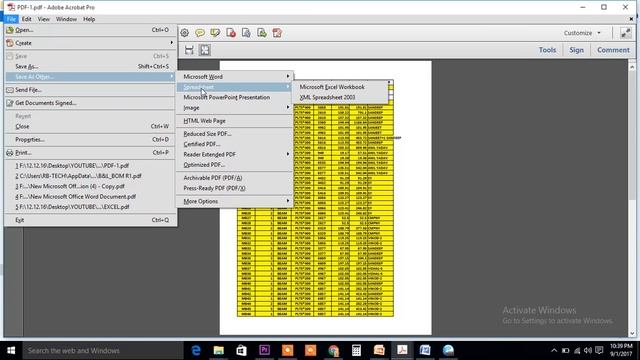Open the Calculator from the taskbar
The height and width of the screenshot is (360, 640).
pos(356,350)
